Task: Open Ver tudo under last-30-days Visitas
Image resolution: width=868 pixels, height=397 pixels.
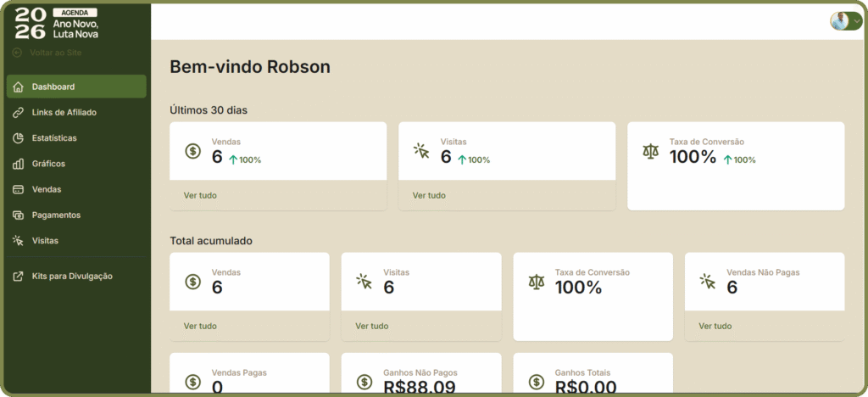Action: pos(429,195)
